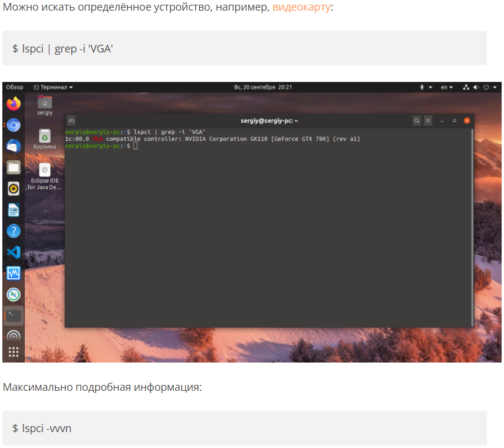Open Thunderbird mail in the dock

click(x=14, y=146)
